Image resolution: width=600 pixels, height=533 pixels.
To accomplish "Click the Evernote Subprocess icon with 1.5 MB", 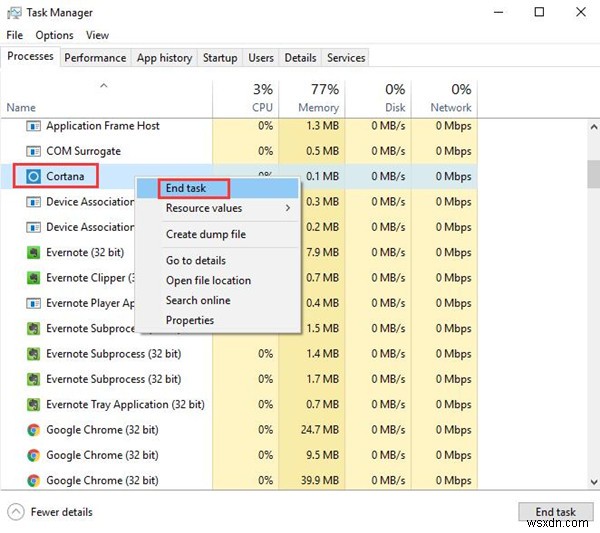I will click(x=33, y=329).
